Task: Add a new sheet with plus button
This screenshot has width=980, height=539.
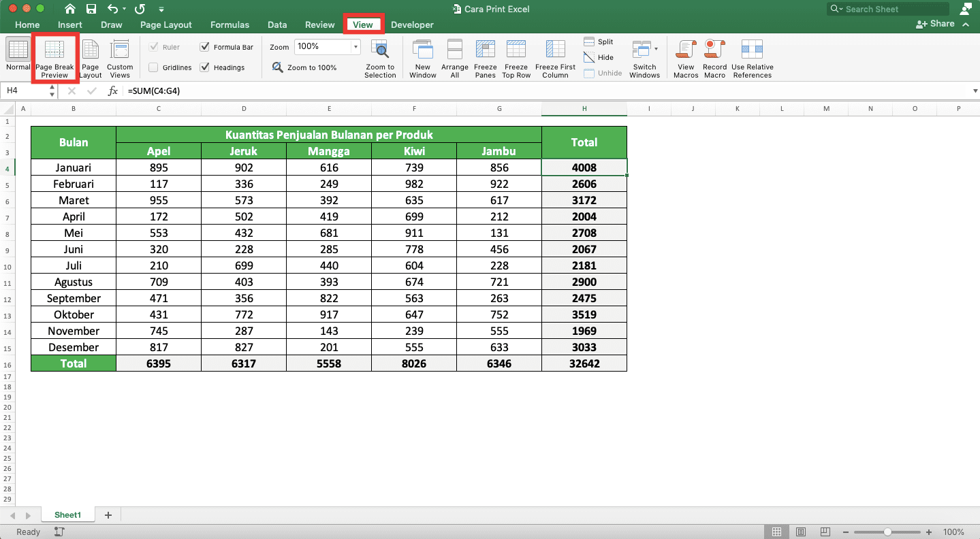Action: coord(108,515)
